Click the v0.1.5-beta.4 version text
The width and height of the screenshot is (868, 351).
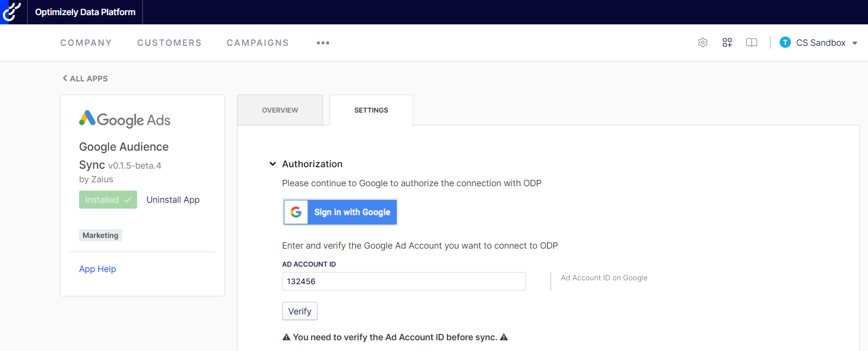(x=135, y=166)
